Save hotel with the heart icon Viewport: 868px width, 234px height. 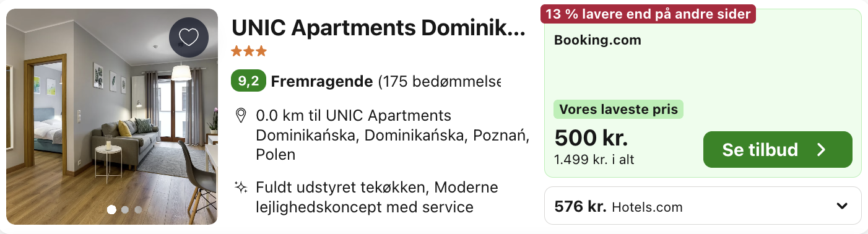coord(188,38)
